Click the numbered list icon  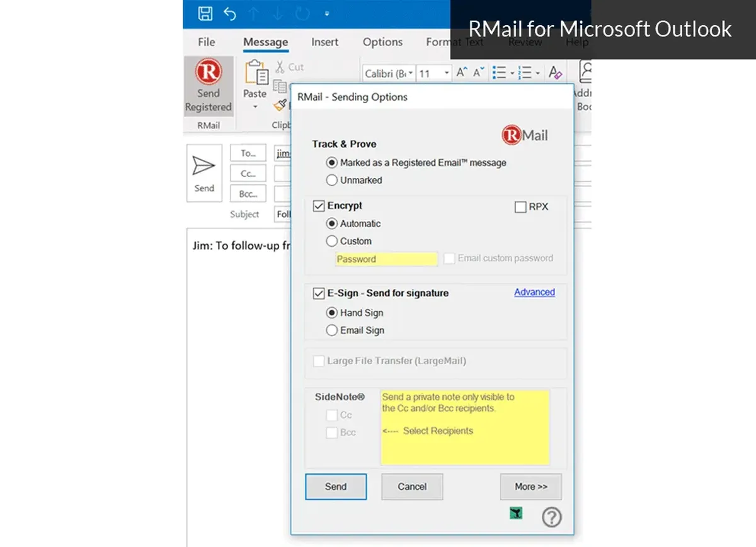tap(525, 73)
